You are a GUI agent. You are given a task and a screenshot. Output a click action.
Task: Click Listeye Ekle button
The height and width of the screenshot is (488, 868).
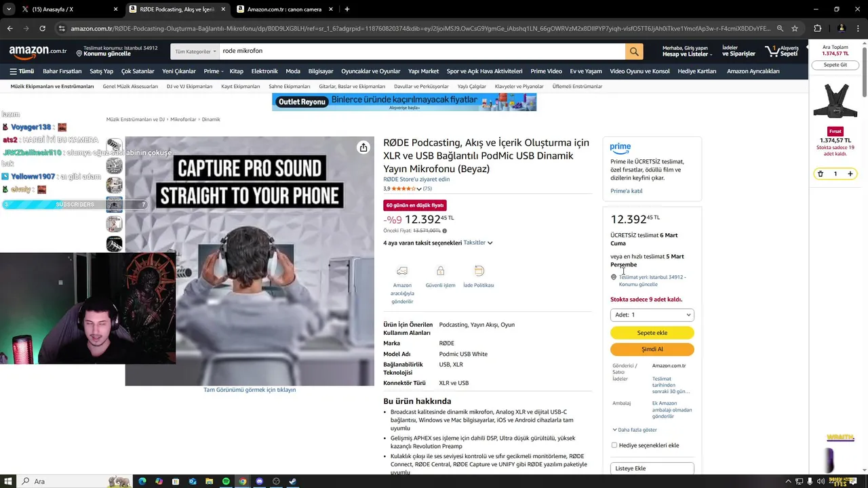(652, 468)
